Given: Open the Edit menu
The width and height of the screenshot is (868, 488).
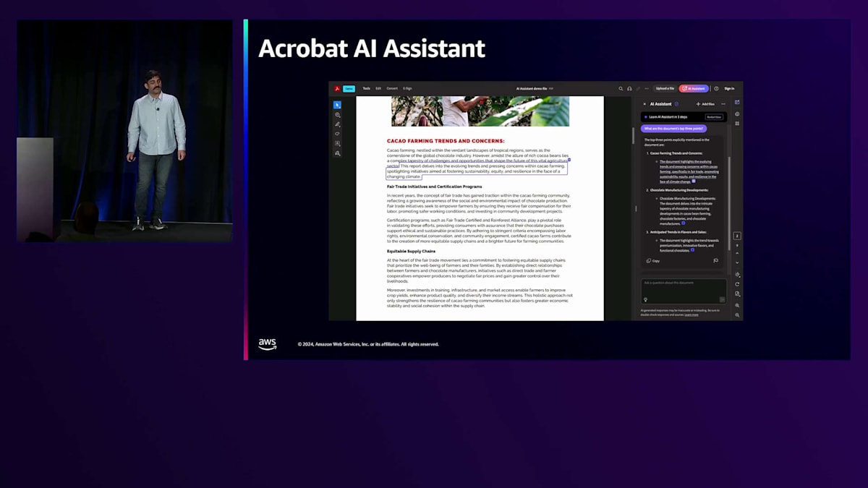Looking at the screenshot, I should click(378, 88).
